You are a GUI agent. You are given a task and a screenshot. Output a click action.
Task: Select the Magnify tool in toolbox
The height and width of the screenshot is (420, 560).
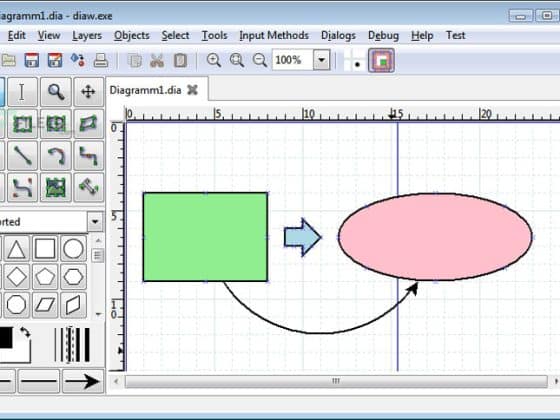coord(56,92)
